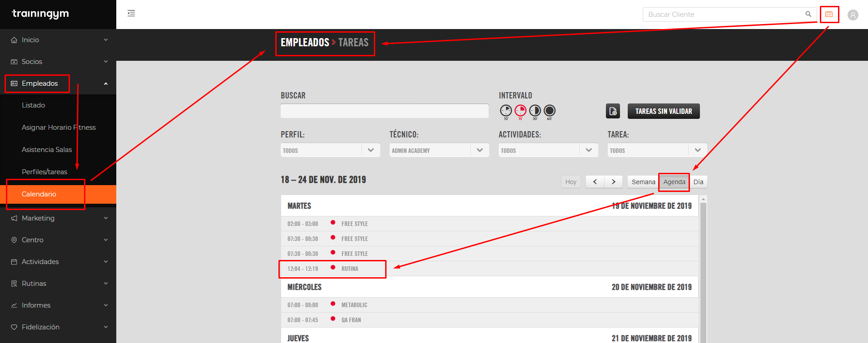This screenshot has height=343, width=868.
Task: Open the Tarea filter dropdown
Action: click(x=657, y=150)
